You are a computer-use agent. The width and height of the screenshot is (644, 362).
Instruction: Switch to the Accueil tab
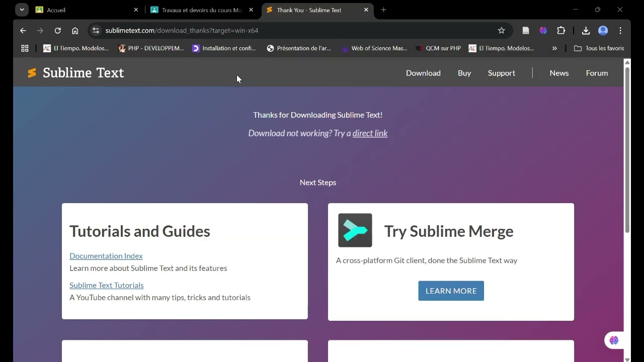[87, 10]
